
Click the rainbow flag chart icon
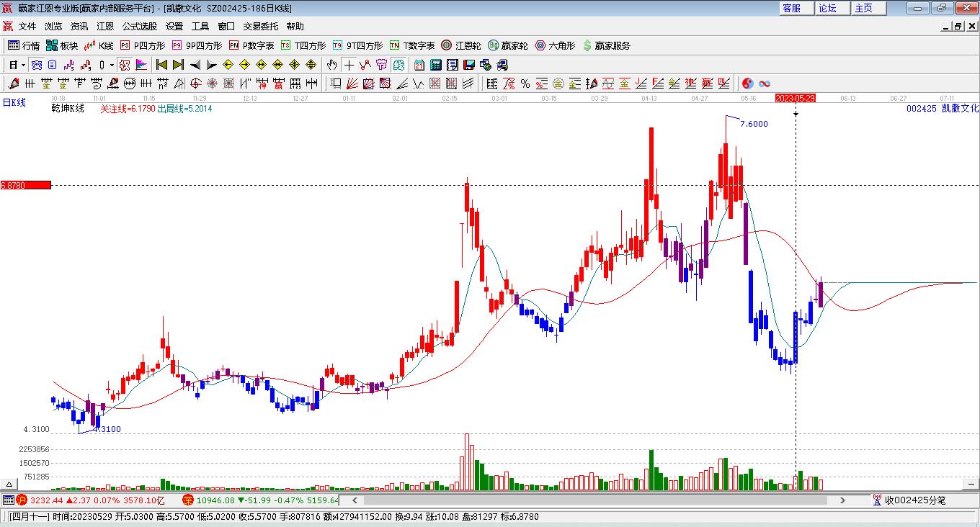pos(141,65)
